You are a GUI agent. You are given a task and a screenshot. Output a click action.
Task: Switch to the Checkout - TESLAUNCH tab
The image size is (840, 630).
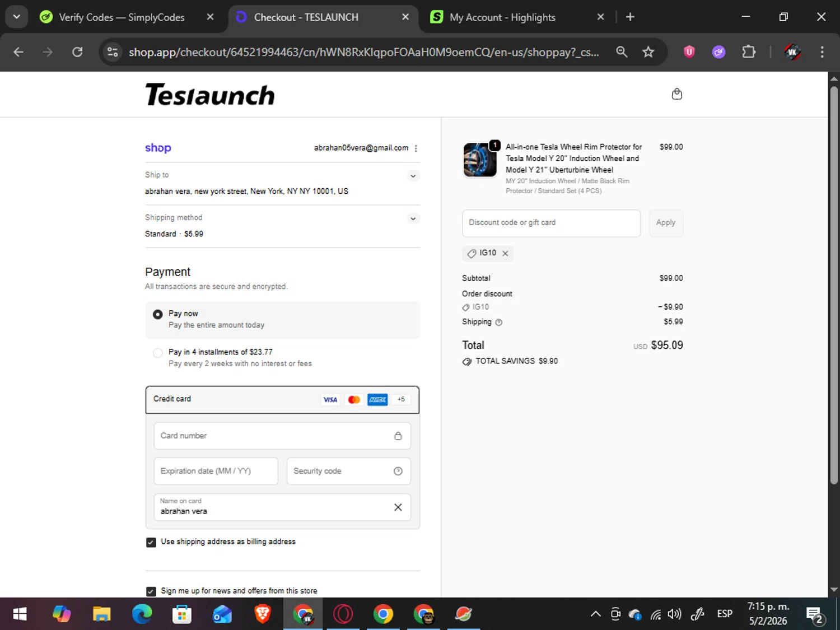pyautogui.click(x=306, y=17)
